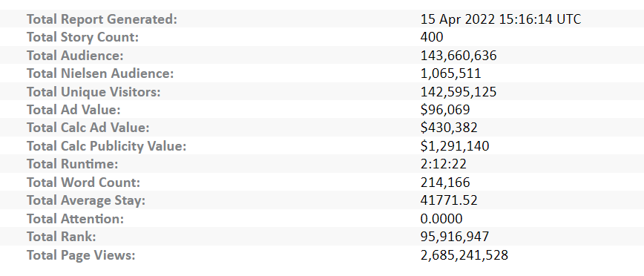
Task: Select the ad value $96,069
Action: (x=445, y=110)
